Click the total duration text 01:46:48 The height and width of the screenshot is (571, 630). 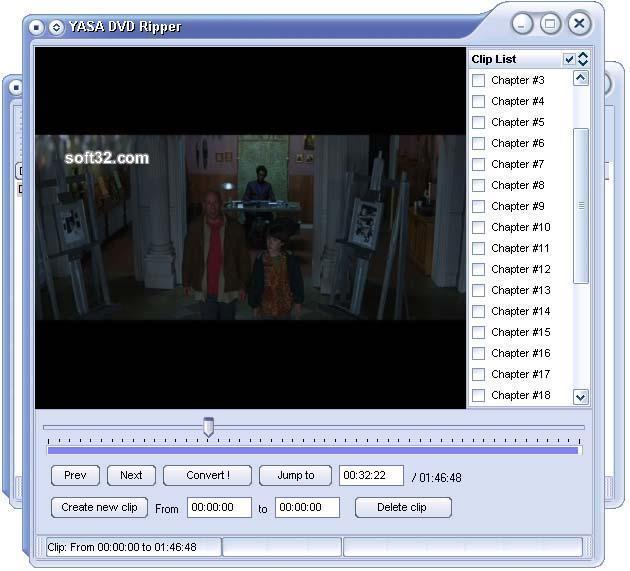440,478
